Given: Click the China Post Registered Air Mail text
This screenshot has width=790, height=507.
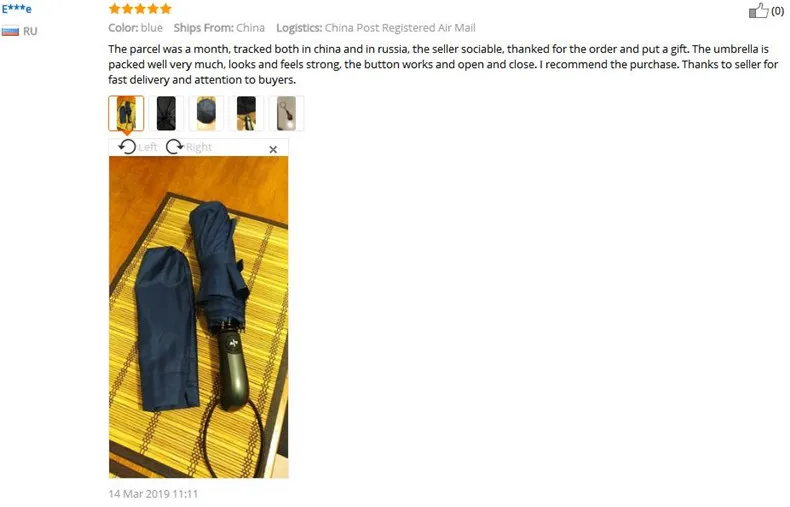Looking at the screenshot, I should [400, 28].
